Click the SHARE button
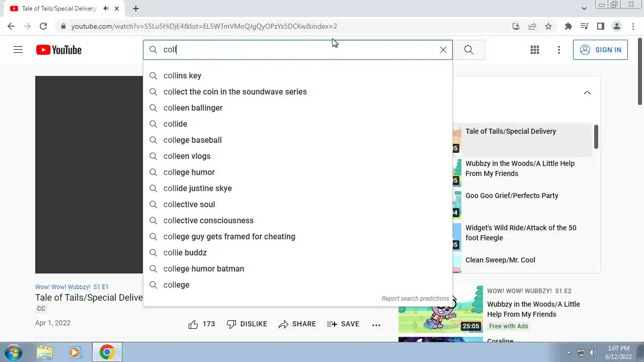This screenshot has width=644, height=362. pyautogui.click(x=297, y=324)
